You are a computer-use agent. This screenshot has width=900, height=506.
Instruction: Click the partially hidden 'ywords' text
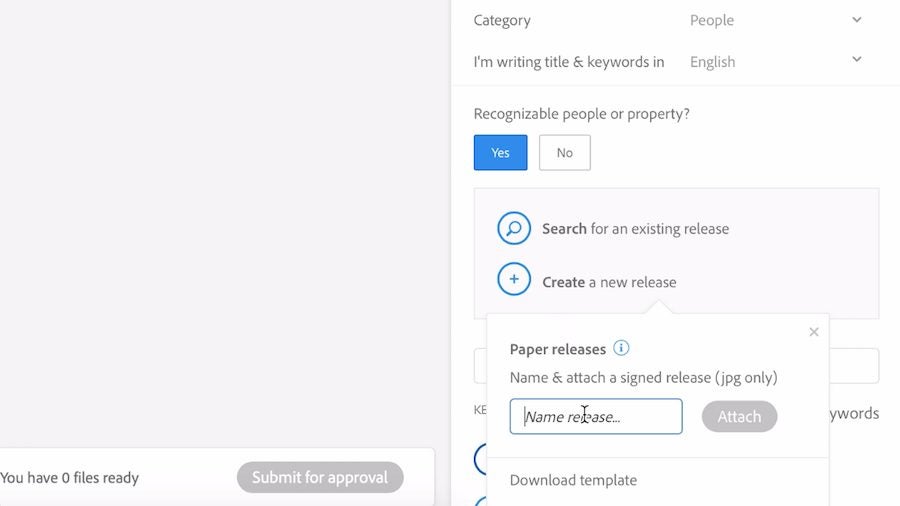pyautogui.click(x=854, y=413)
